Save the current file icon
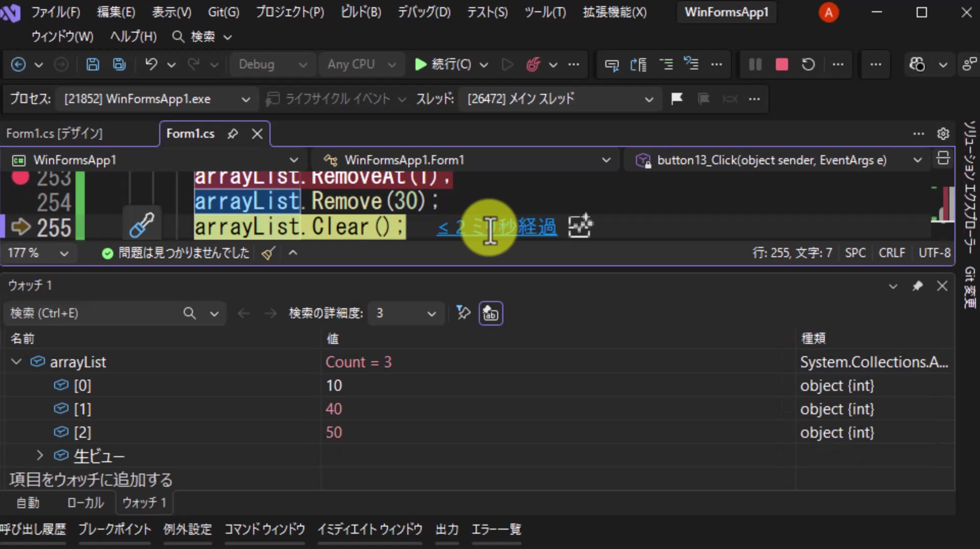This screenshot has width=980, height=549. click(x=92, y=64)
